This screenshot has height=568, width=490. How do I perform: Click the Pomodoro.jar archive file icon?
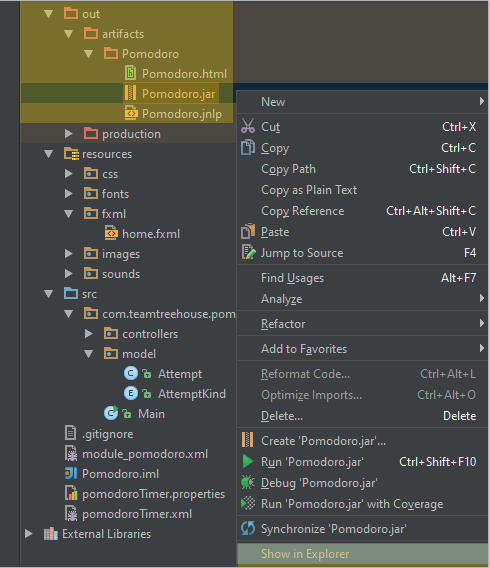click(130, 93)
